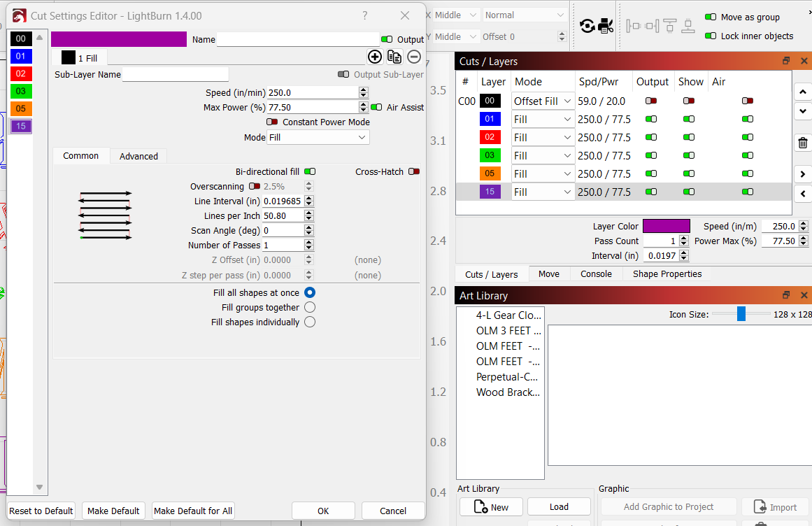The image size is (812, 526).
Task: Enable Constant Power Mode
Action: coord(272,122)
